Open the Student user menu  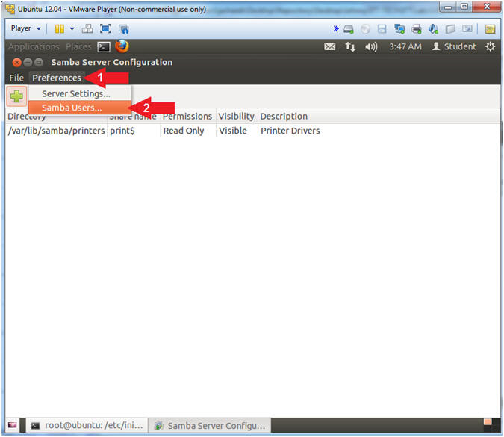pyautogui.click(x=454, y=46)
